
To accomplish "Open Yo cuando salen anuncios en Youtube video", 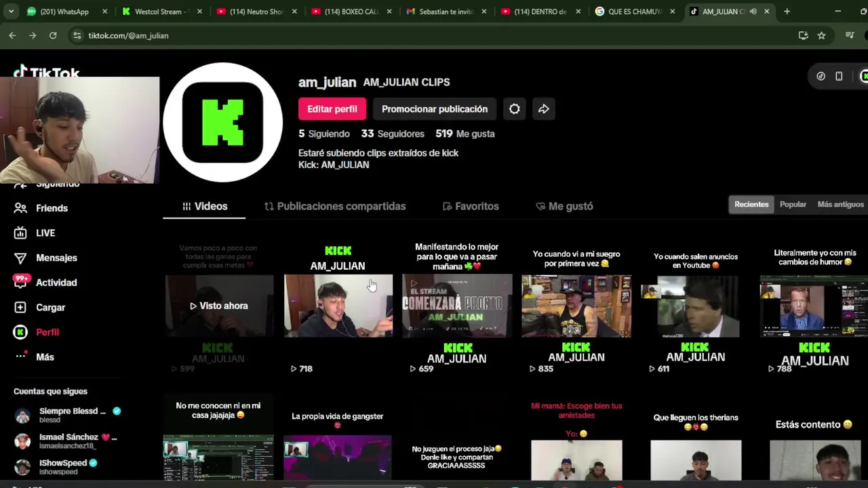I will click(x=695, y=306).
